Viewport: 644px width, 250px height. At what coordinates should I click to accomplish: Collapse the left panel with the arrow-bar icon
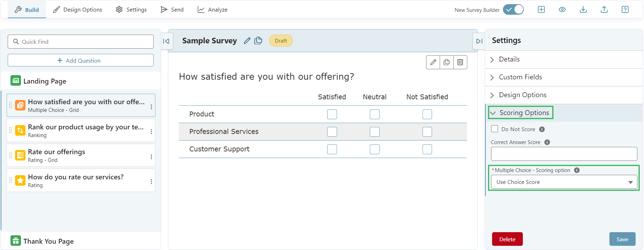pyautogui.click(x=166, y=41)
